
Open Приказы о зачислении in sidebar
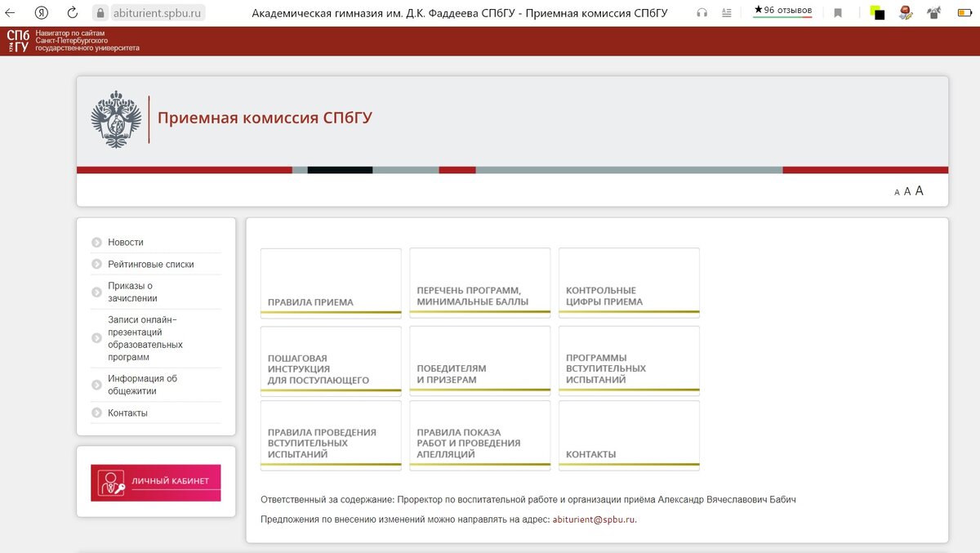coord(131,292)
